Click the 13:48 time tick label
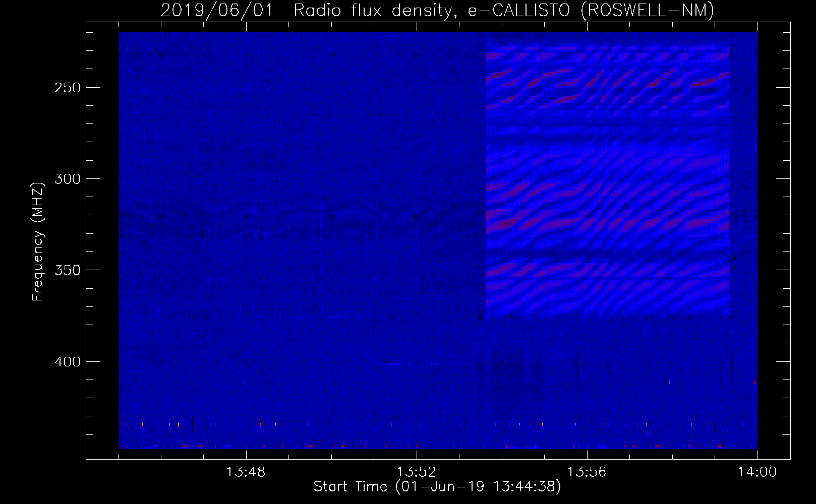816x504 pixels. [246, 472]
